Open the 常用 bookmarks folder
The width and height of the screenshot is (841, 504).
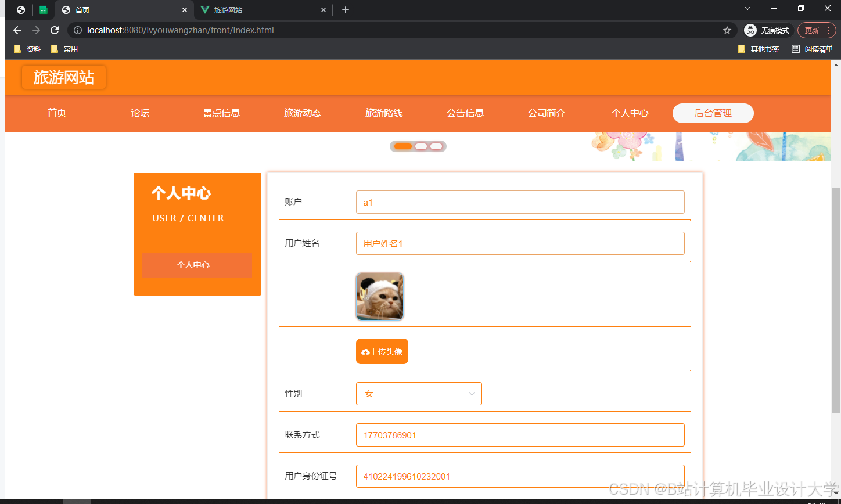click(x=64, y=49)
